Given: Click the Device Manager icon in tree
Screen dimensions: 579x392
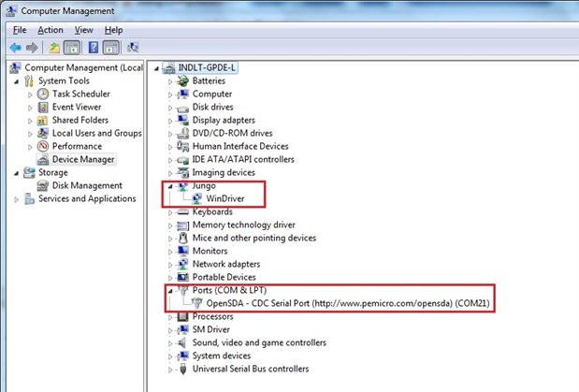Looking at the screenshot, I should (x=43, y=160).
